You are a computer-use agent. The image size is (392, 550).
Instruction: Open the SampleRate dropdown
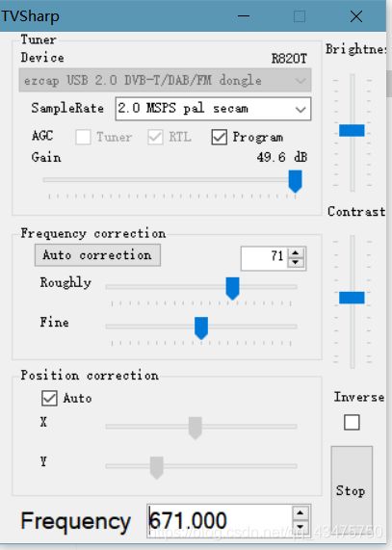(x=213, y=109)
